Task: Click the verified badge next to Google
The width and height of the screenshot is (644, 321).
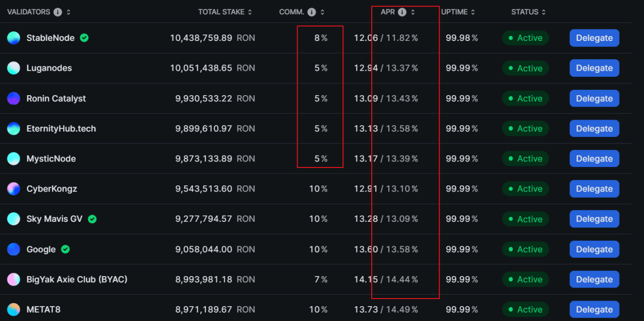Action: click(65, 249)
